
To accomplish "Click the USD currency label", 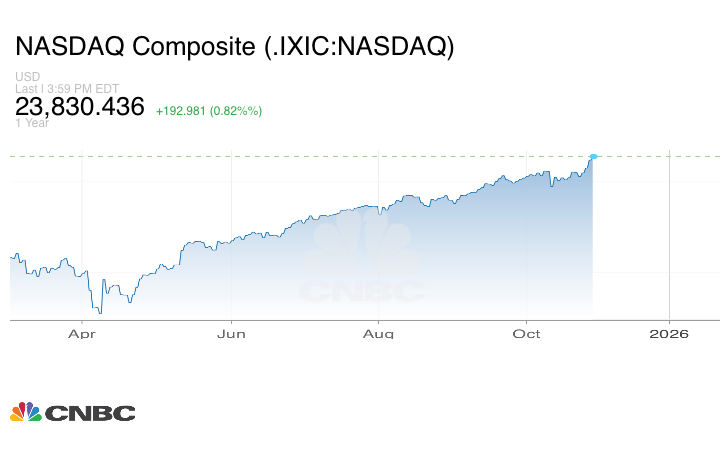I will click(27, 77).
